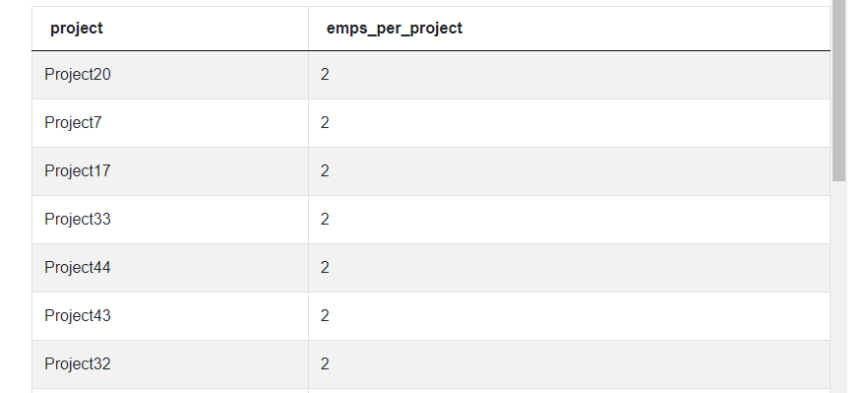Click the value 2 in the Project43 row
Image resolution: width=868 pixels, height=393 pixels.
coord(325,315)
